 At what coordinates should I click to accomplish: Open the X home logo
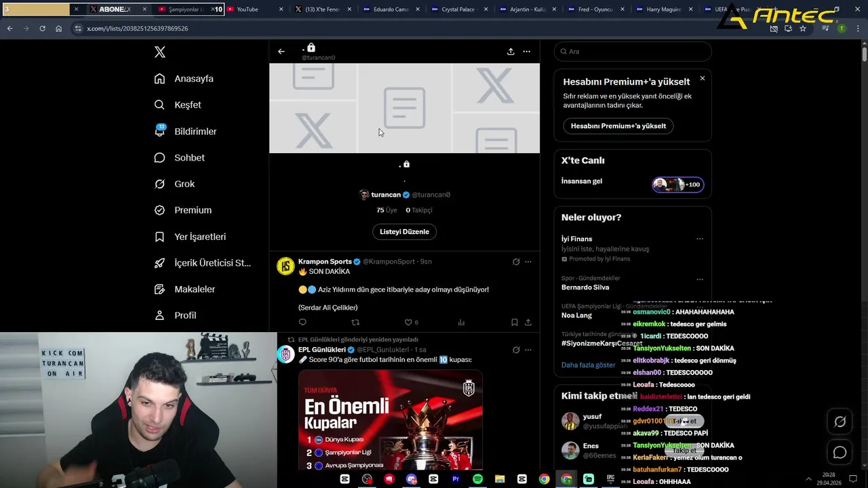pos(160,52)
